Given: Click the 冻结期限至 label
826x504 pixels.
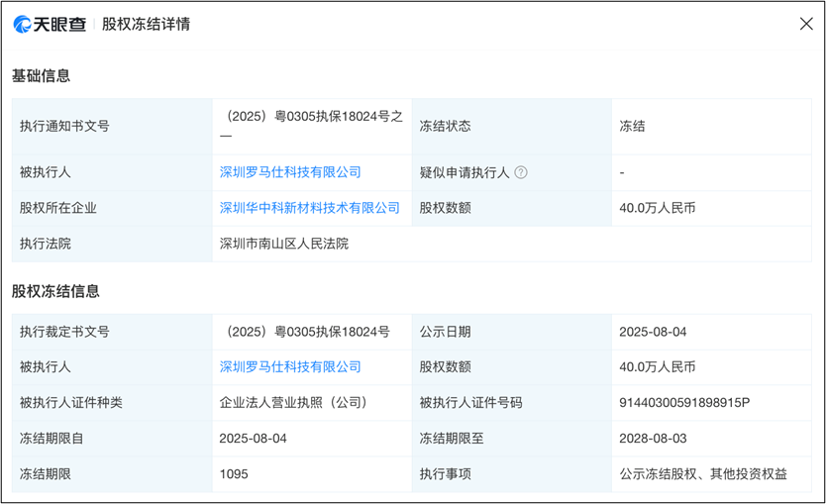Looking at the screenshot, I should [x=452, y=439].
